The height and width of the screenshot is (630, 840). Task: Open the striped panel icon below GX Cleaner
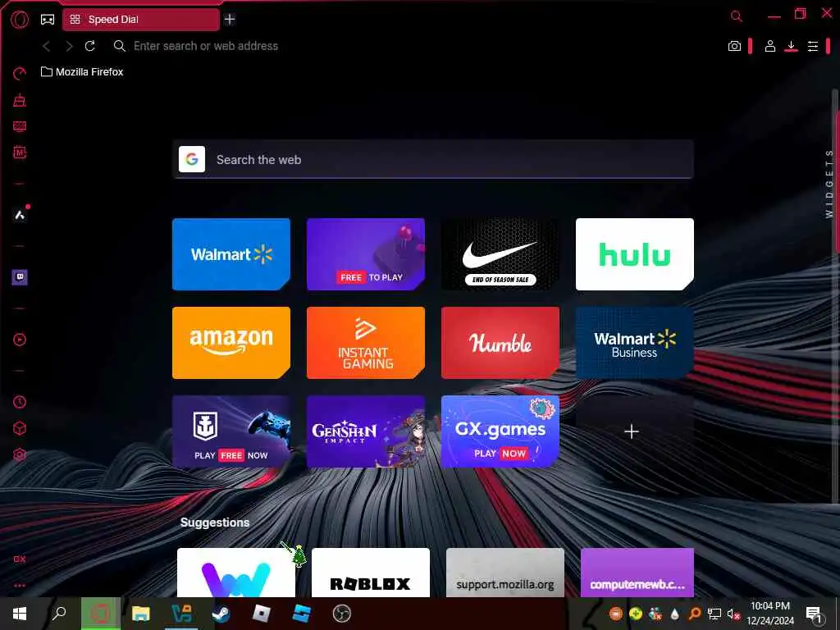coord(20,126)
